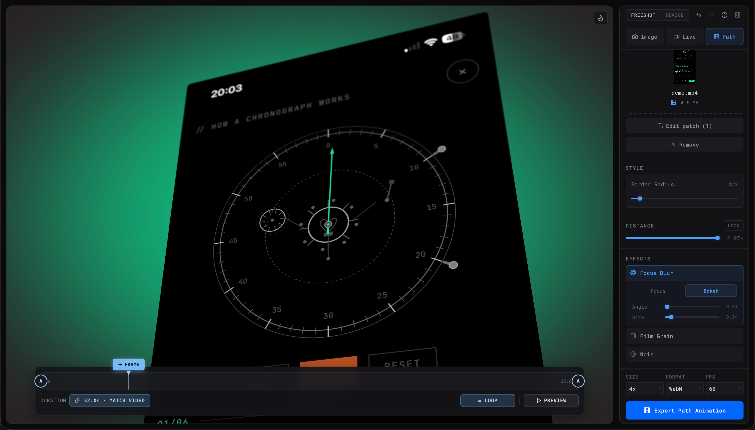This screenshot has height=430, width=755.
Task: Open the help icon in top toolbar
Action: [724, 15]
